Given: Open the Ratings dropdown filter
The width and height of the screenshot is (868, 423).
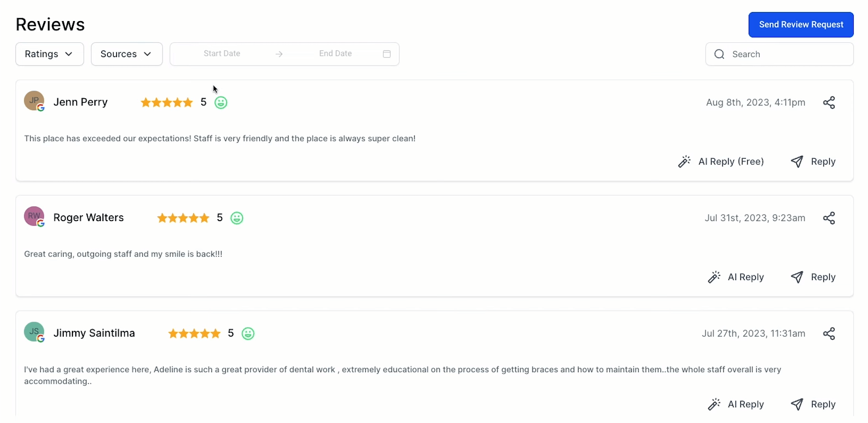Looking at the screenshot, I should pos(49,54).
